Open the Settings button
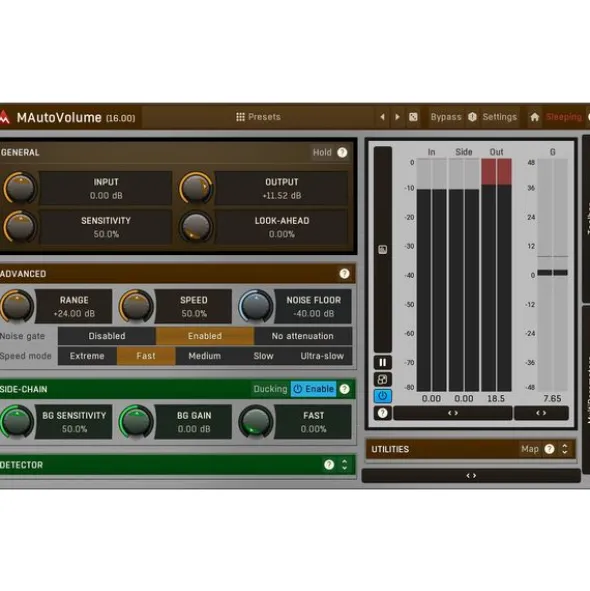The image size is (590, 591). coord(500,117)
